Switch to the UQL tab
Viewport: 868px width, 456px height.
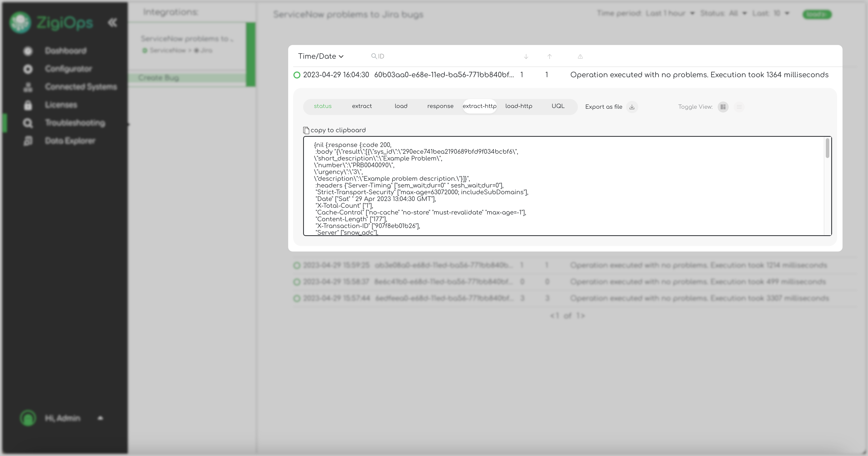tap(558, 106)
